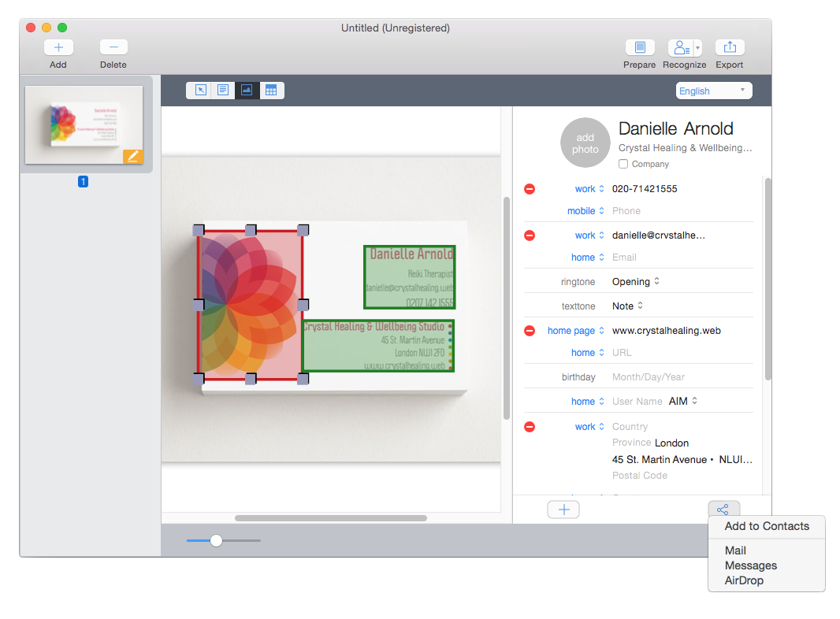This screenshot has height=619, width=840.
Task: Open the English language dropdown
Action: pyautogui.click(x=714, y=91)
